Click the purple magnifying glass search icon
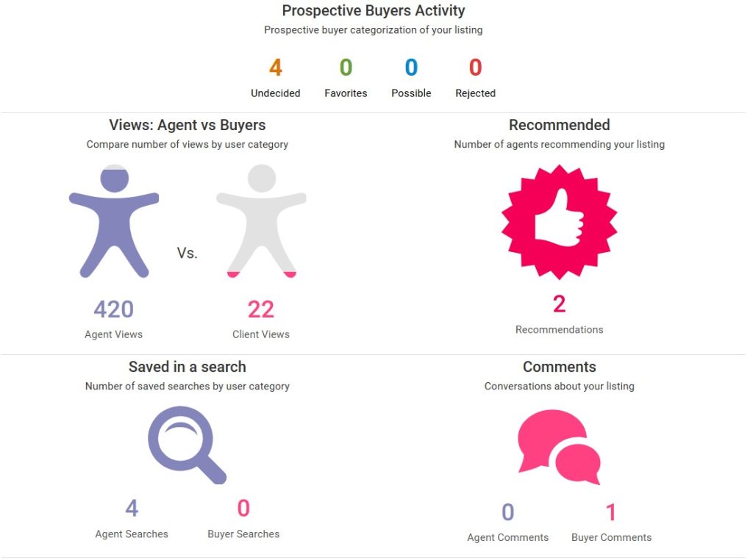This screenshot has height=560, width=753. [184, 443]
